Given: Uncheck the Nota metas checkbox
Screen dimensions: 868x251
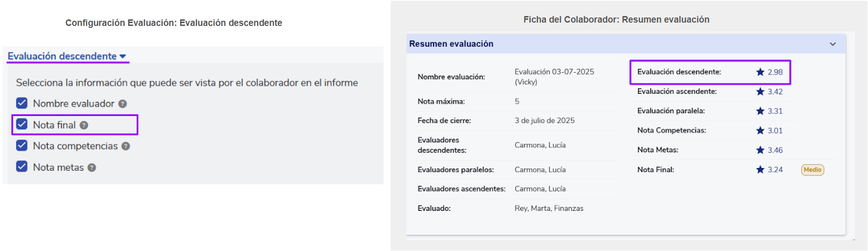Looking at the screenshot, I should point(22,166).
